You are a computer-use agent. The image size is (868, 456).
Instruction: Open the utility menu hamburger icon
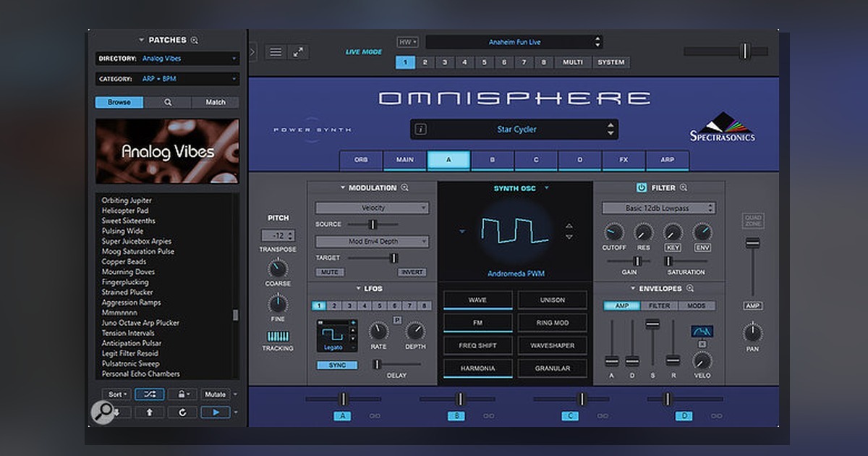tap(276, 52)
